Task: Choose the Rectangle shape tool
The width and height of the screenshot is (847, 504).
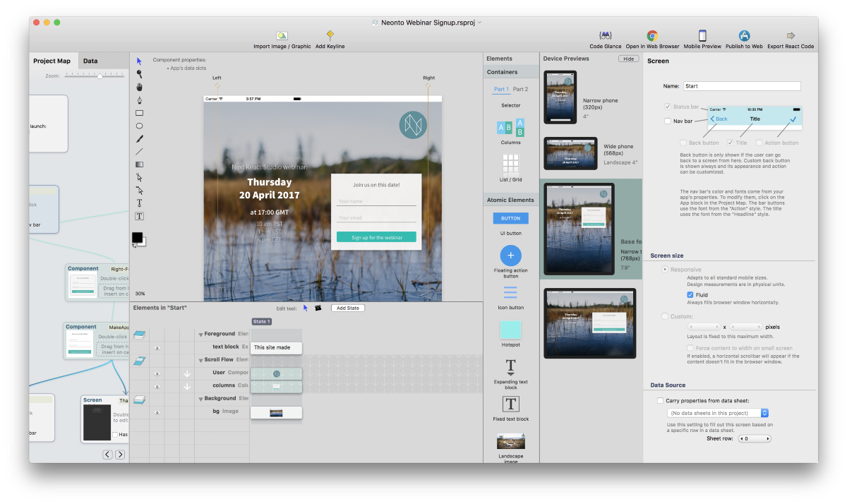Action: (x=139, y=113)
